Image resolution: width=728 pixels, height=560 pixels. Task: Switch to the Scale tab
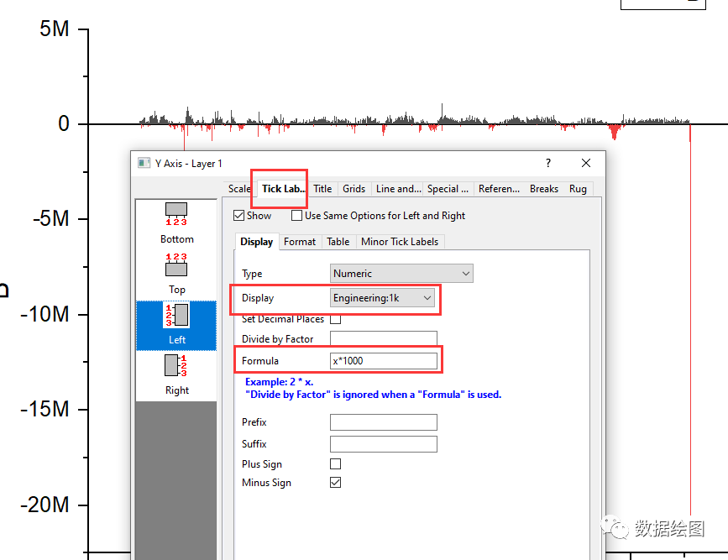pos(238,189)
